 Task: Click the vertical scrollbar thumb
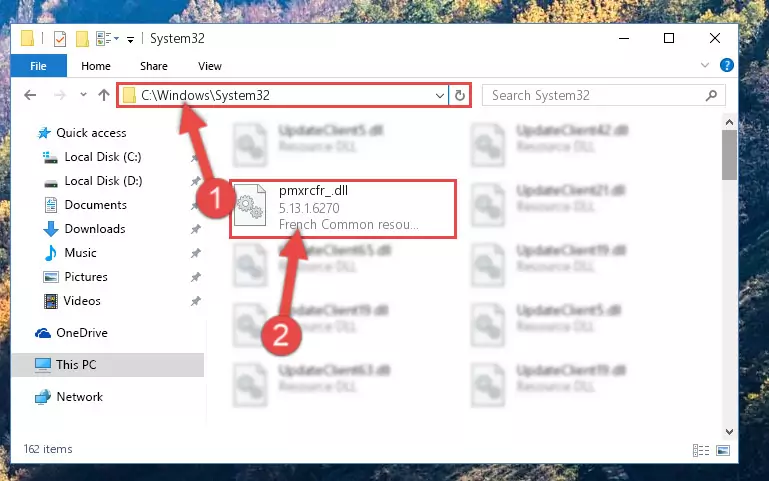729,155
